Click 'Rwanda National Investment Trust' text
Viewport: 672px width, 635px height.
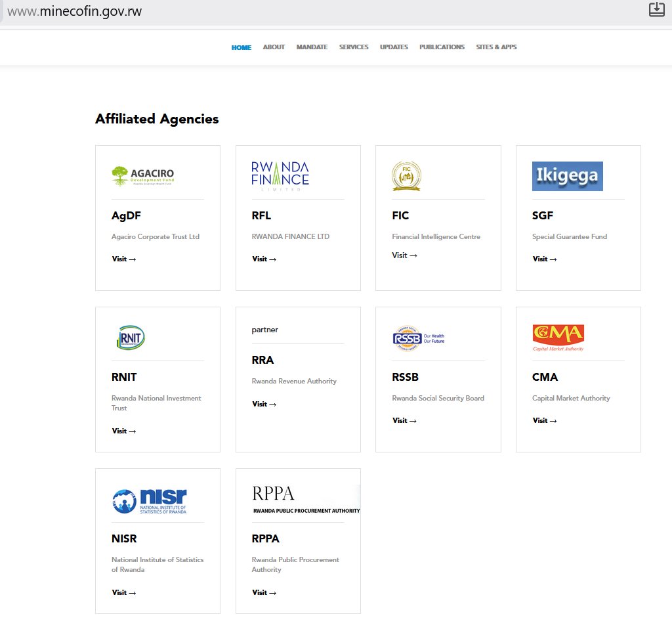[x=156, y=403]
